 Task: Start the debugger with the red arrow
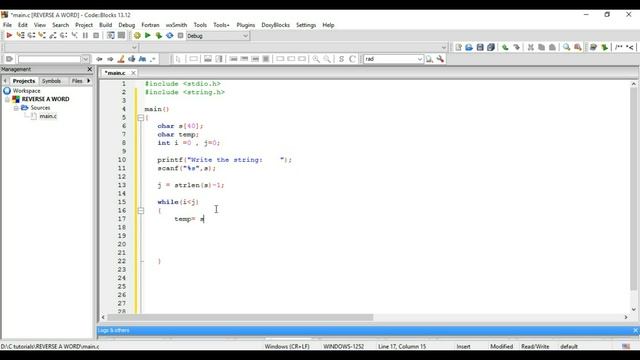pos(9,36)
